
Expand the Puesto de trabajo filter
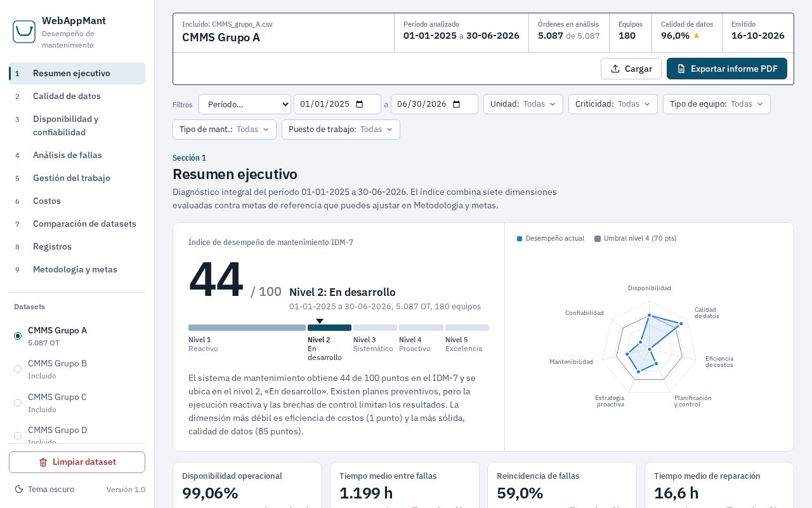(341, 130)
